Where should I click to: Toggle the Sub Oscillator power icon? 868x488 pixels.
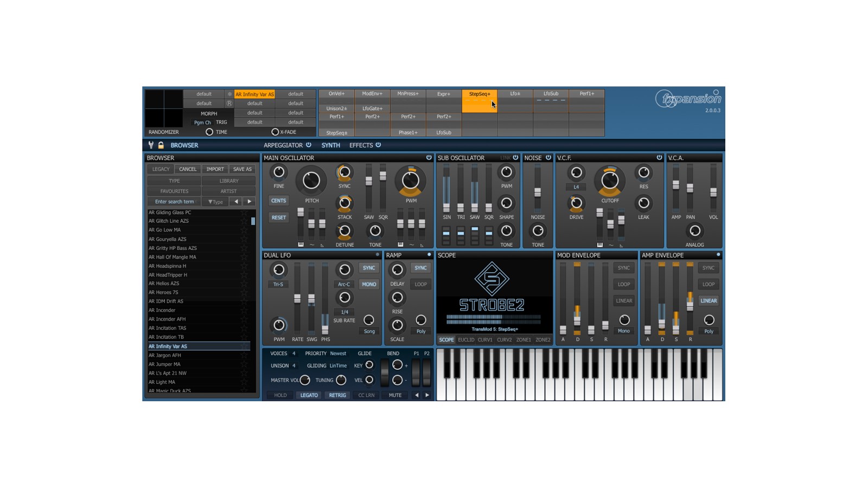pyautogui.click(x=515, y=158)
